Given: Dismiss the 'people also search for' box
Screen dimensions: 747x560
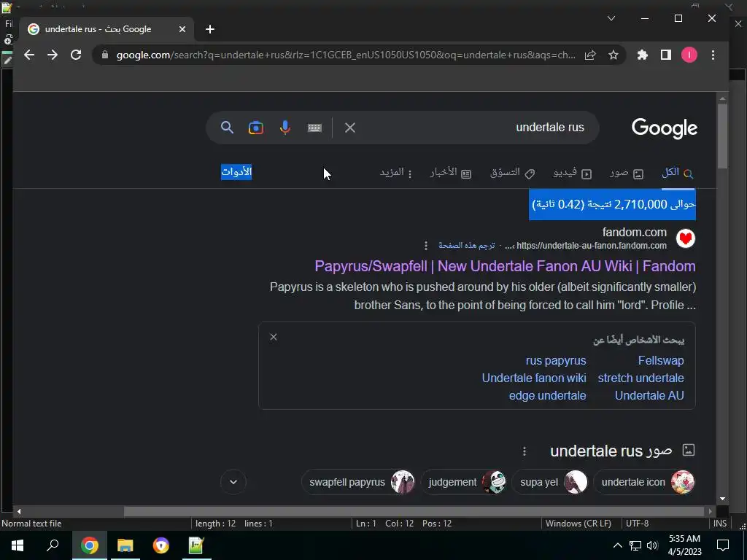Looking at the screenshot, I should click(x=274, y=337).
